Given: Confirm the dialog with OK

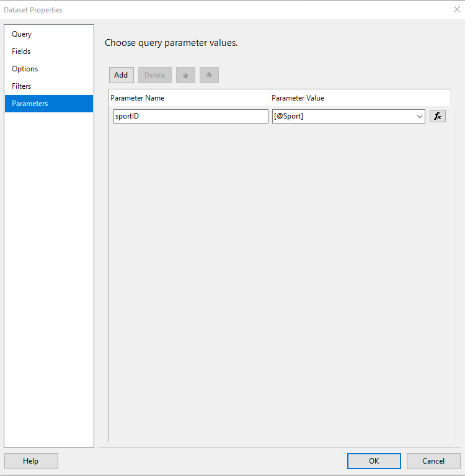Looking at the screenshot, I should pyautogui.click(x=374, y=461).
